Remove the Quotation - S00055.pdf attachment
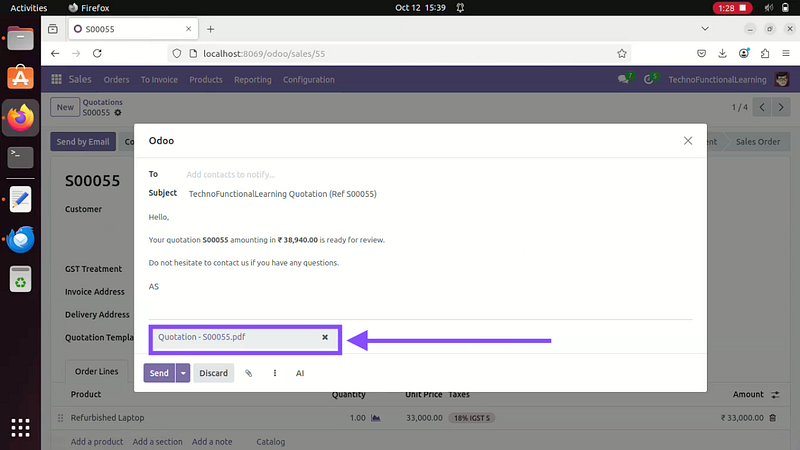This screenshot has width=800, height=450. [x=325, y=338]
